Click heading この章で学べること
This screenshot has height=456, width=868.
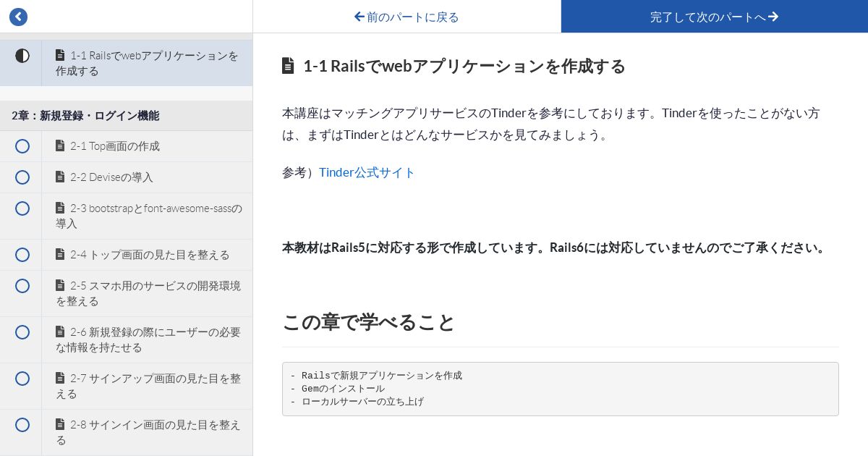369,322
